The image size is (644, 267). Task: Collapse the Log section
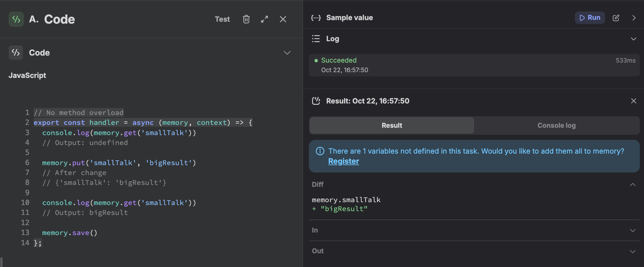coord(633,39)
